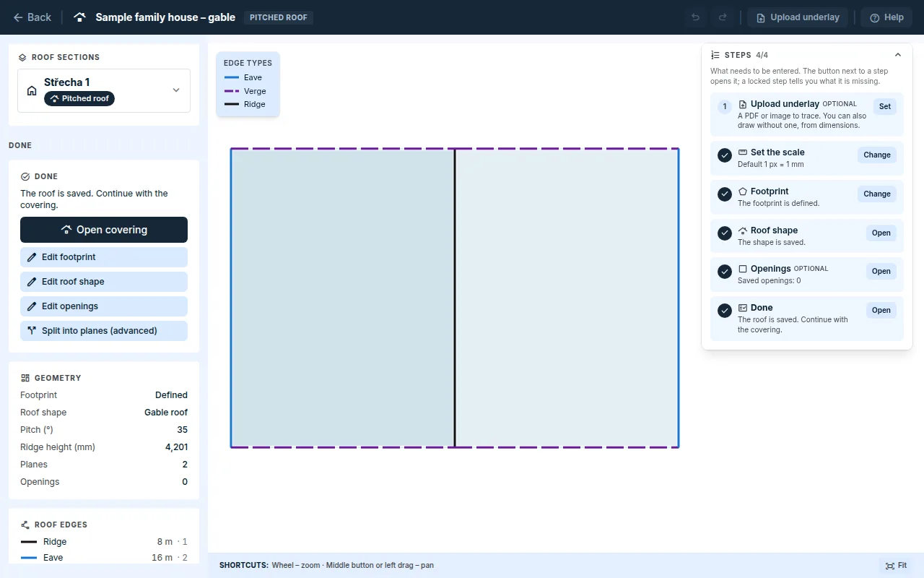Click the Pitched roof badge under Střecha 1

(79, 98)
